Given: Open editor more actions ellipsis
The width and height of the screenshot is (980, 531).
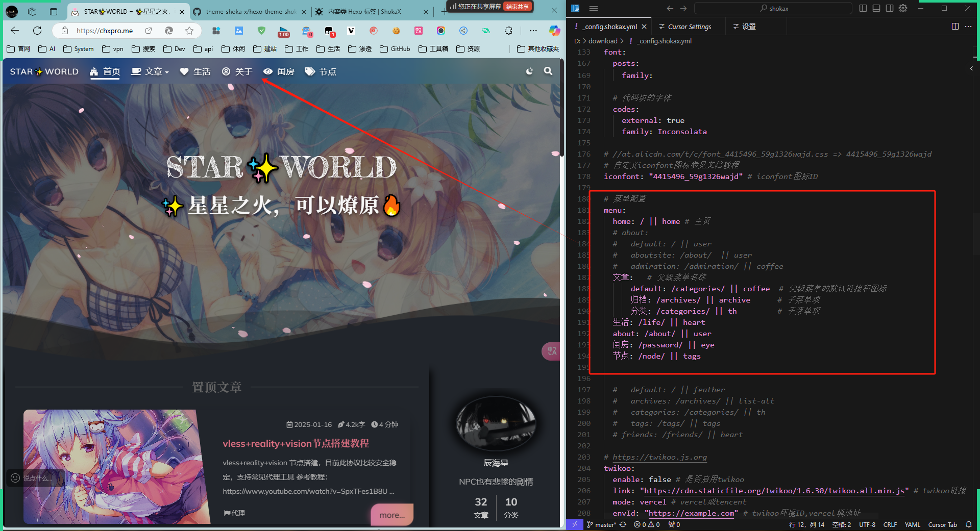Looking at the screenshot, I should click(968, 27).
